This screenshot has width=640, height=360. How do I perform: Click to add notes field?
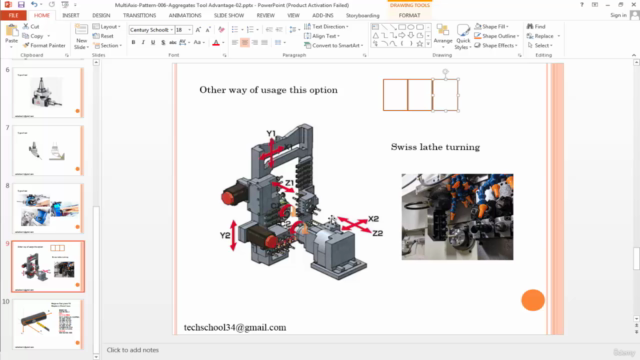coord(133,350)
